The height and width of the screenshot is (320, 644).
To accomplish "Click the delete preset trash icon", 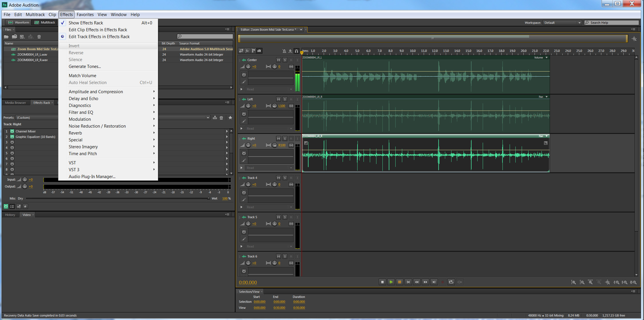I will coord(221,118).
